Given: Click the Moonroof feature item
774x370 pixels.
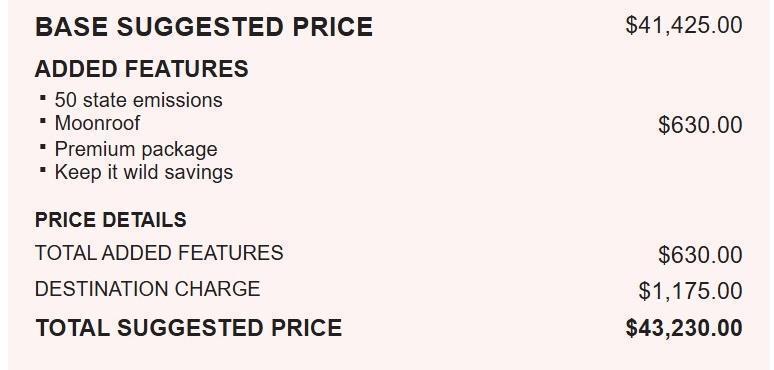Looking at the screenshot, I should click(x=97, y=123).
